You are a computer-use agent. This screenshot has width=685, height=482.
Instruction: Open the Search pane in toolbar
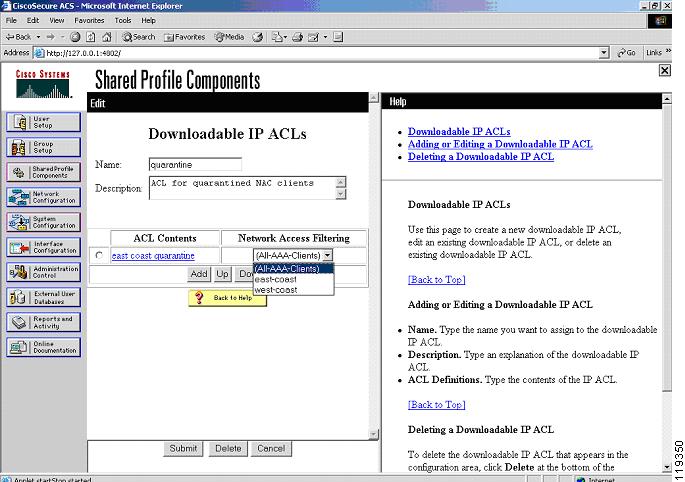(x=139, y=37)
